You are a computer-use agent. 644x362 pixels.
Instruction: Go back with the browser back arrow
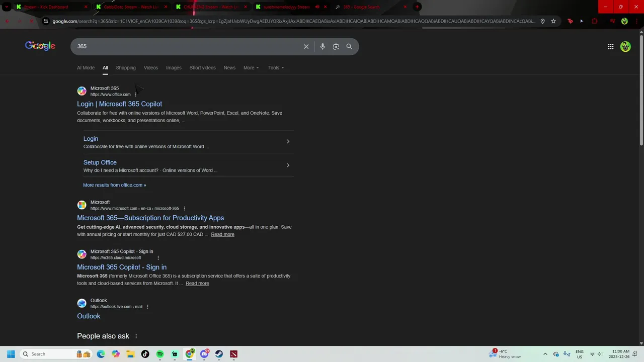[x=7, y=21]
